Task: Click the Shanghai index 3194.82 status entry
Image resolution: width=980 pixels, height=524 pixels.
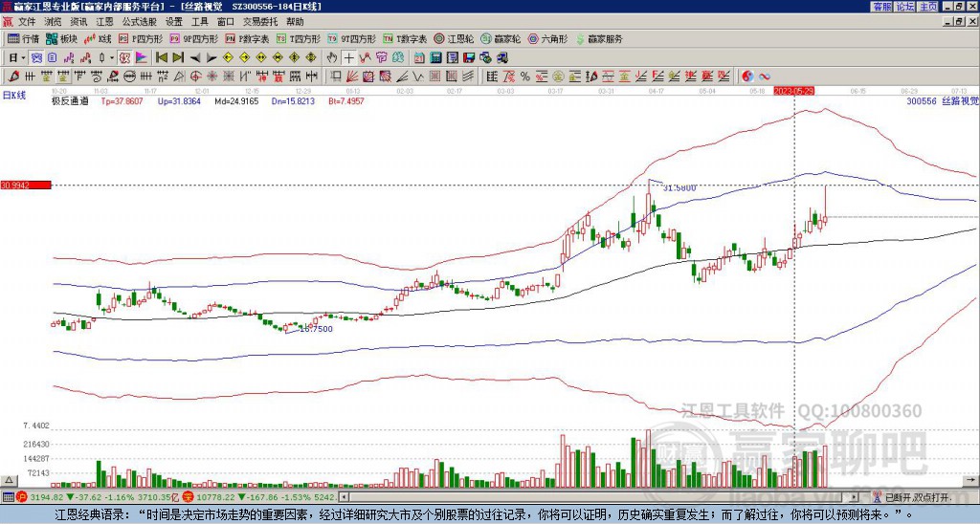Action: pyautogui.click(x=99, y=498)
